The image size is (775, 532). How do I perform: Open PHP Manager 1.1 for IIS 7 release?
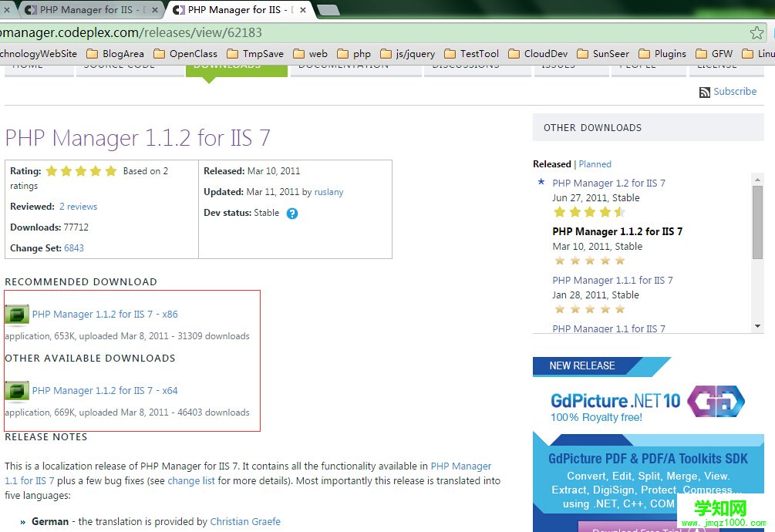pos(608,328)
